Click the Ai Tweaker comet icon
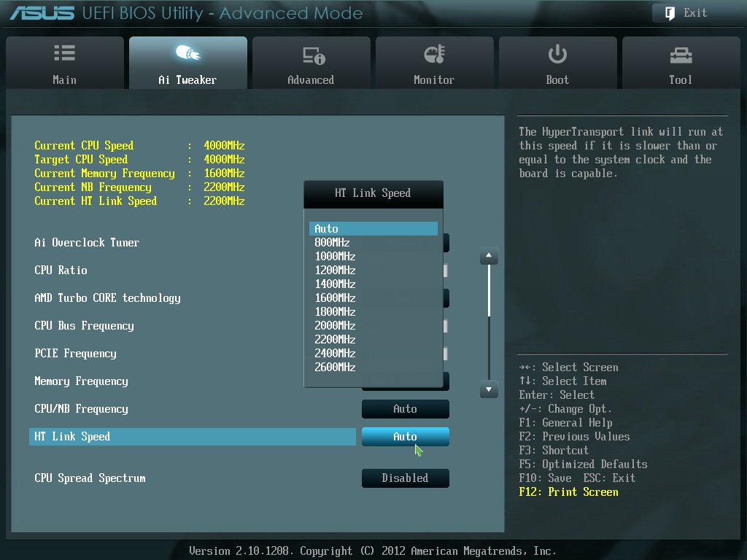 (x=187, y=52)
